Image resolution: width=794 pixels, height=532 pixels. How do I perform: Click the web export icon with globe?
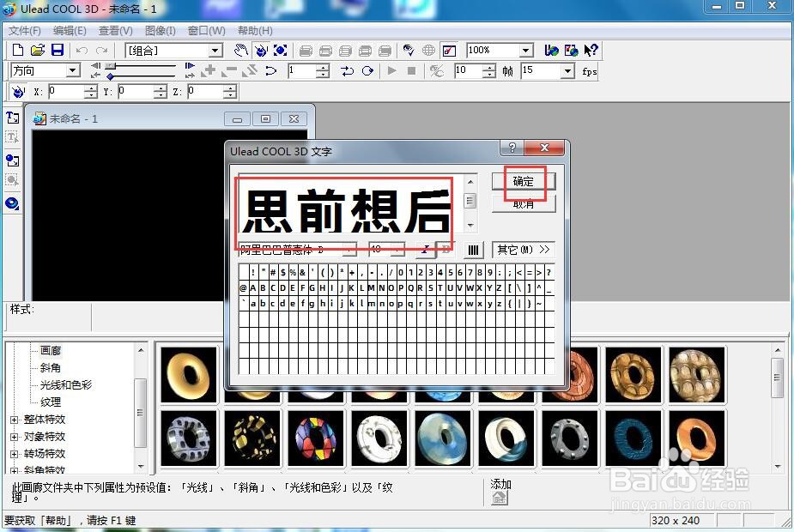[x=551, y=50]
